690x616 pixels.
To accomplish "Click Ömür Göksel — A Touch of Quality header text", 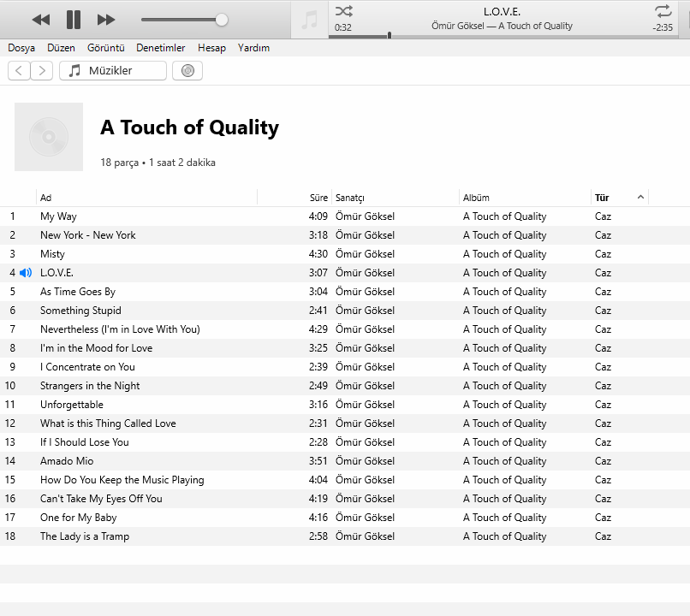I will pos(502,26).
